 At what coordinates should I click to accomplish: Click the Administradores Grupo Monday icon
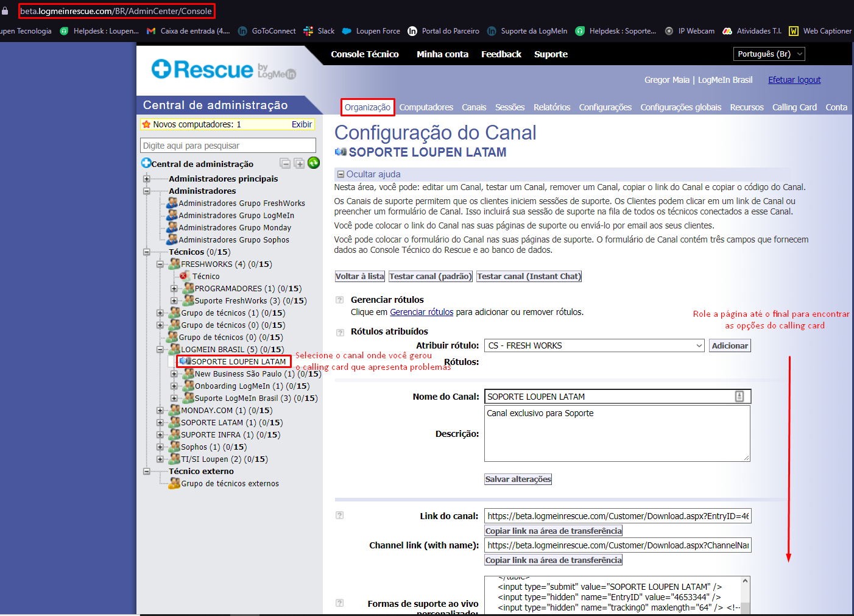[172, 227]
